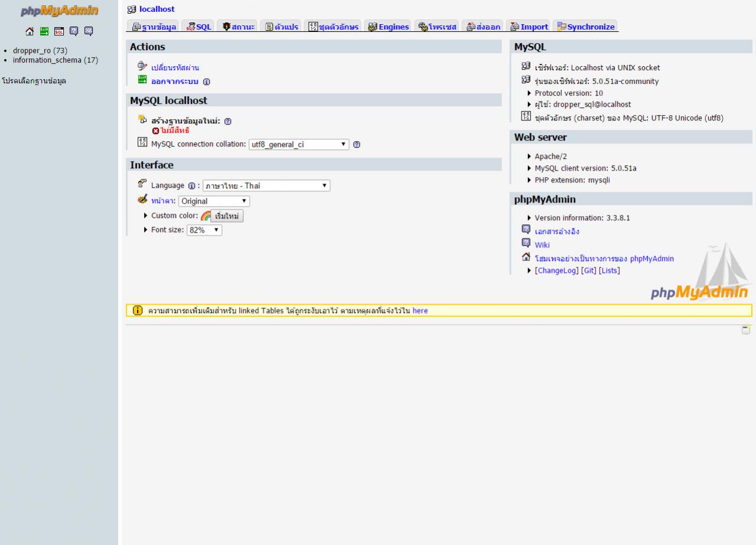The image size is (756, 545).
Task: Click the small window icon at bottom right
Action: pos(746,330)
